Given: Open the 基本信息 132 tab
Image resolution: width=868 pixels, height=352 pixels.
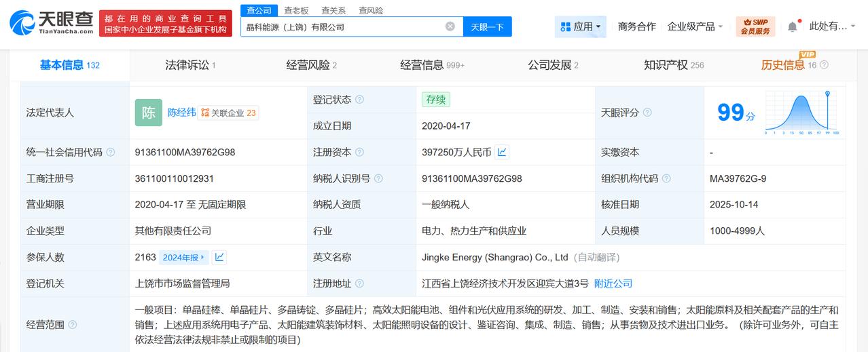Looking at the screenshot, I should tap(70, 65).
